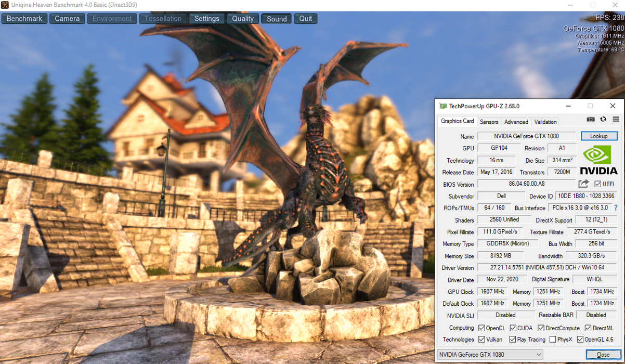Toggle the Ray Tracing checkbox
The width and height of the screenshot is (625, 364).
tap(513, 340)
